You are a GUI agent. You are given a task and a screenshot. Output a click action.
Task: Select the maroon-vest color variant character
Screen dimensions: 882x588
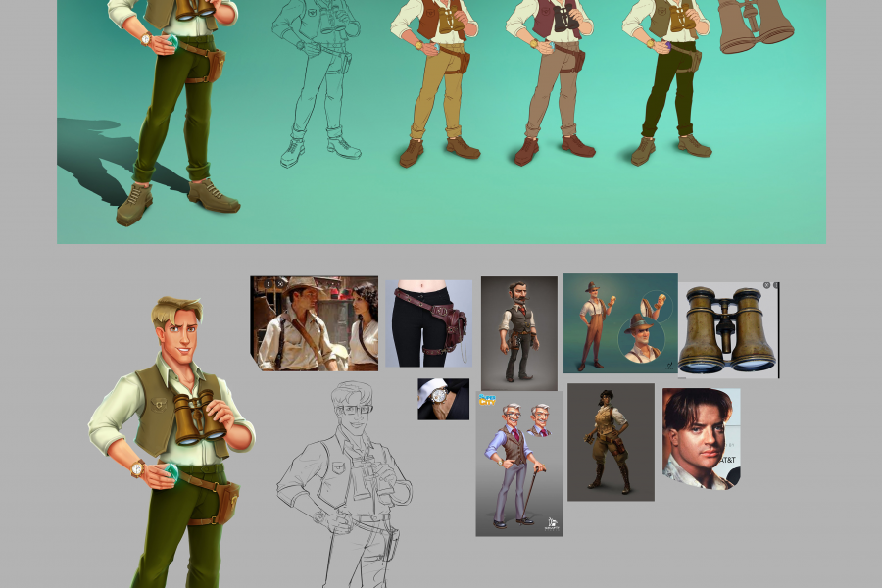pos(550,82)
